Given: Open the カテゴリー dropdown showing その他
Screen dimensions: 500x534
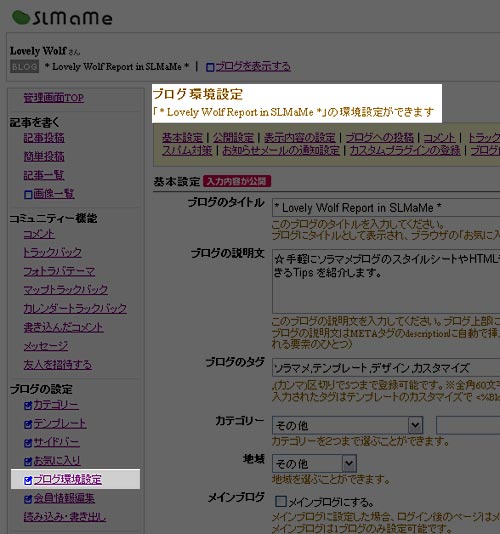Looking at the screenshot, I should [347, 425].
